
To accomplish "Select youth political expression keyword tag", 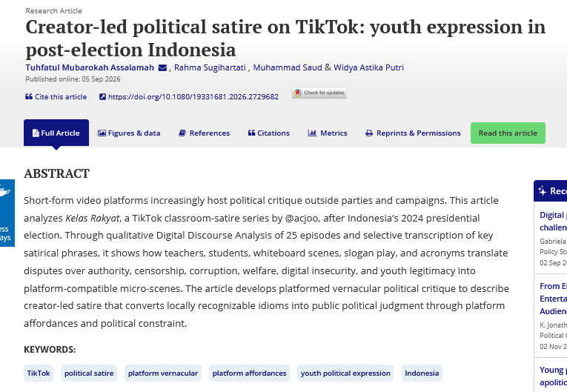I will [345, 373].
